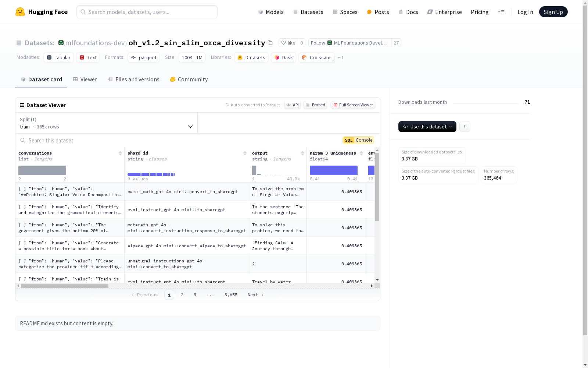Open the Docs page
The width and height of the screenshot is (588, 368).
(x=408, y=12)
